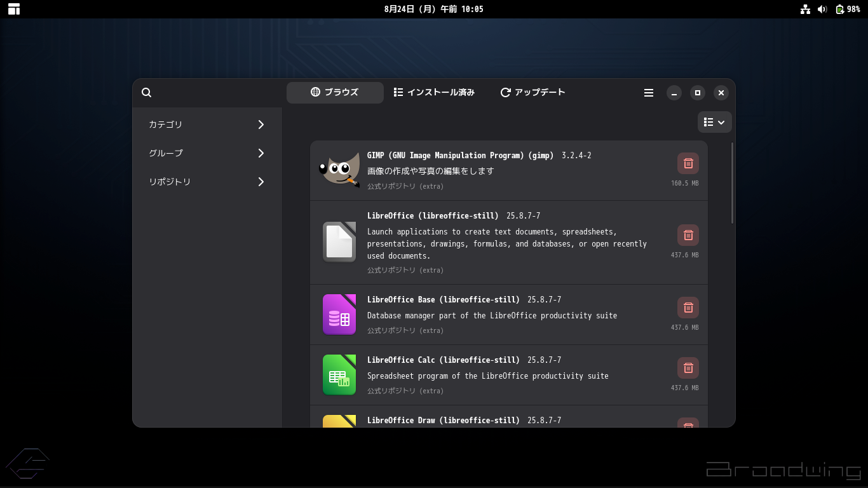Viewport: 868px width, 488px height.
Task: Open the GIMP (GNU Image Manipulation Program) title
Action: pyautogui.click(x=460, y=156)
